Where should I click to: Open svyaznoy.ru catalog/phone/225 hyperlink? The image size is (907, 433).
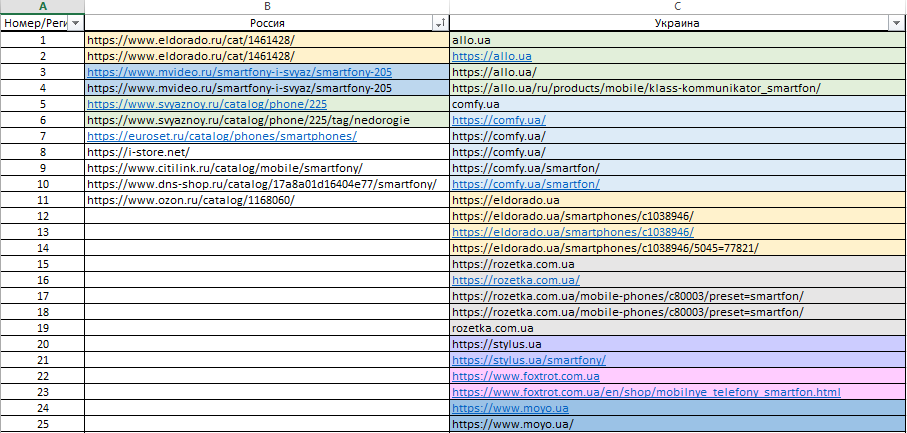(x=207, y=104)
